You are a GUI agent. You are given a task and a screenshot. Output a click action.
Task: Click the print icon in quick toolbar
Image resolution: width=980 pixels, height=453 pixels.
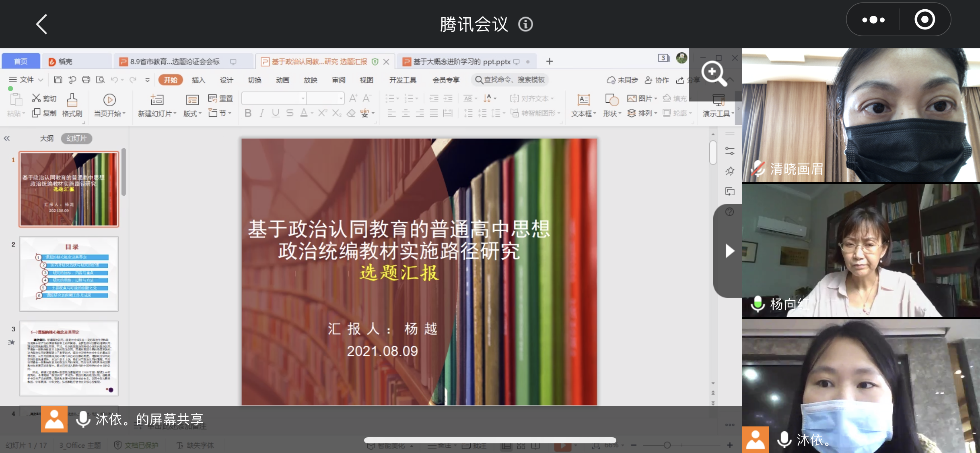[x=86, y=80]
